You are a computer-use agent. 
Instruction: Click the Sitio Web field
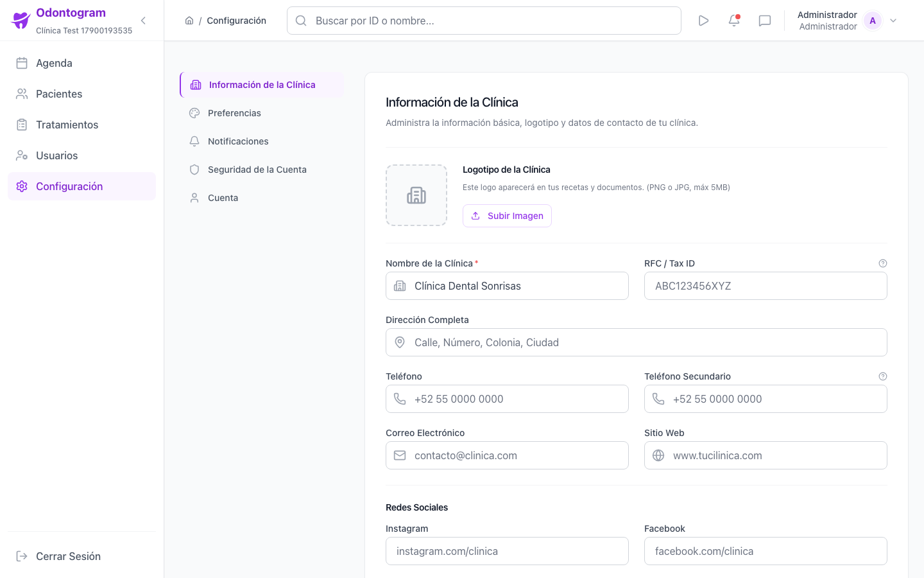coord(766,455)
